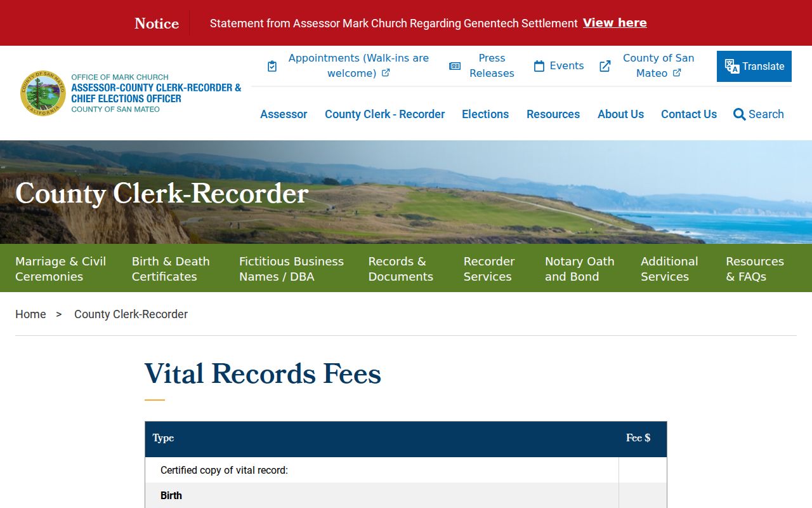
Task: Select Notary Oath and Bond
Action: point(580,269)
